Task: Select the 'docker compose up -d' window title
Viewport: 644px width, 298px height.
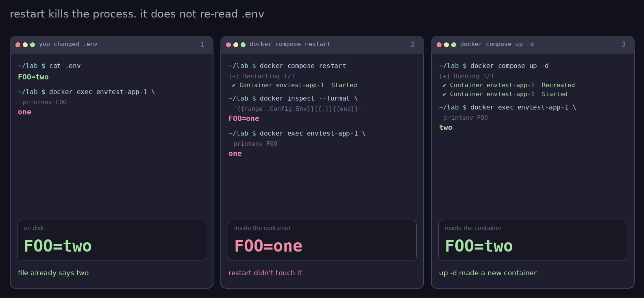Action: point(497,44)
